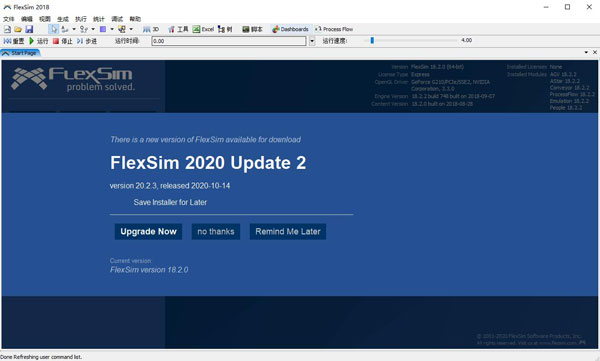This screenshot has height=361, width=600.
Task: Expand the connect tool dropdown arrow
Action: tap(74, 29)
